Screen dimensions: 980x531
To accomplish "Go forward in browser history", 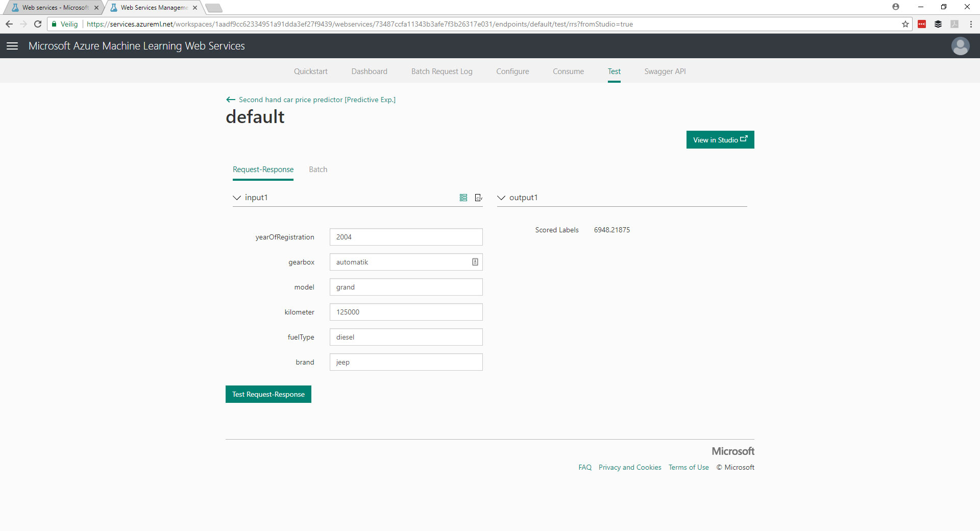I will point(23,24).
